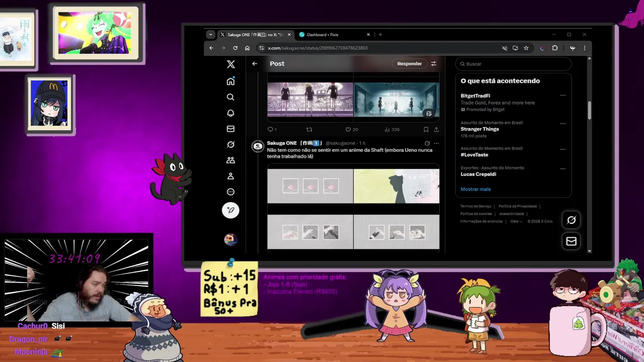Compose a new post with feather button
The width and height of the screenshot is (644, 362).
[230, 210]
